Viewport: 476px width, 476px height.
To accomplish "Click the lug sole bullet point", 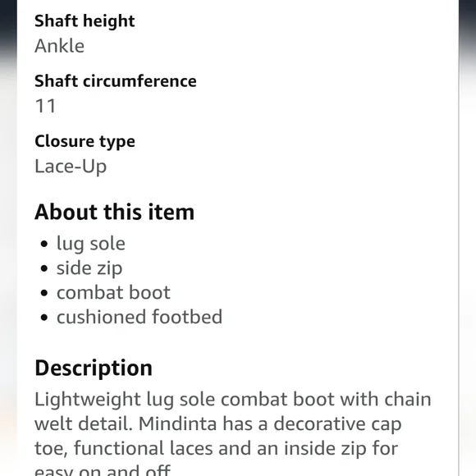I will tap(91, 244).
